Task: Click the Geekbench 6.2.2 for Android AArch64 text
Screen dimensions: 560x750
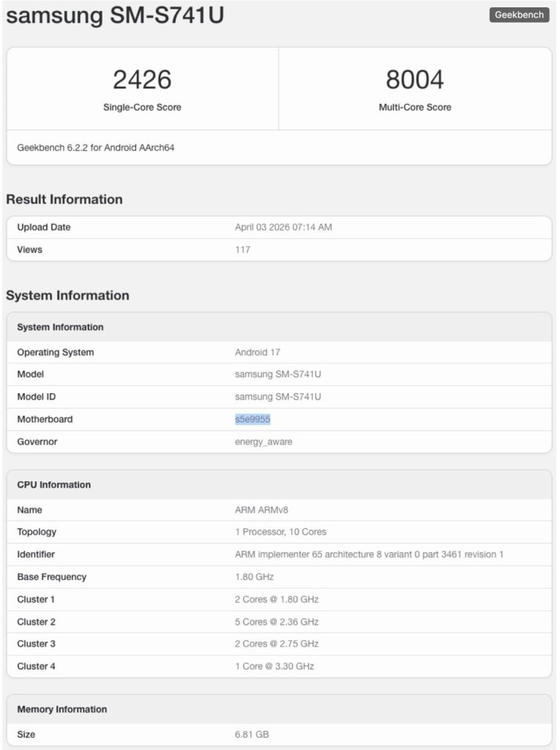Action: [x=96, y=148]
